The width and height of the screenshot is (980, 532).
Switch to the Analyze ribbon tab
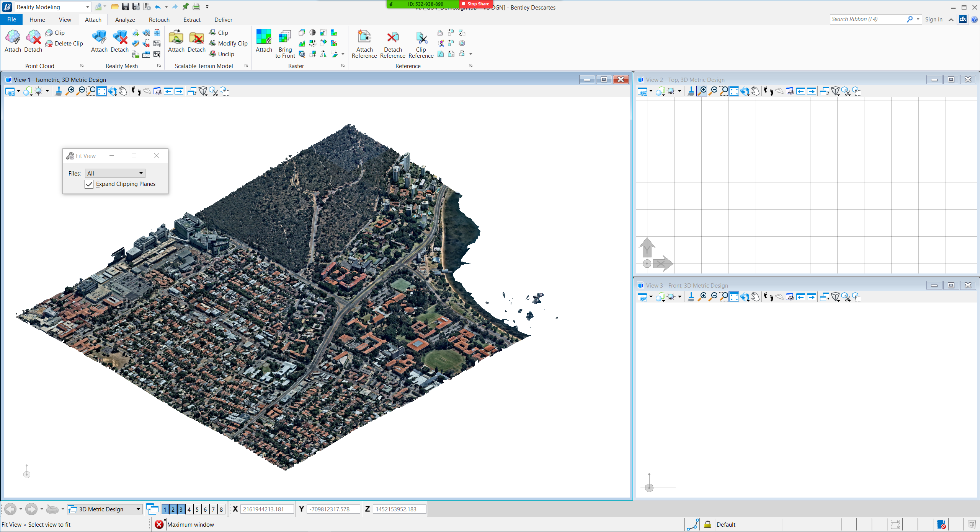pyautogui.click(x=125, y=20)
